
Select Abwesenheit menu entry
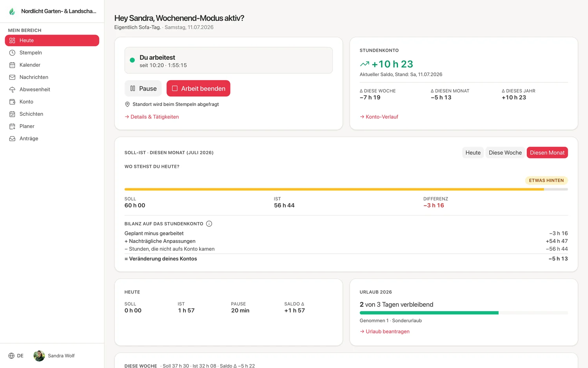click(52, 89)
